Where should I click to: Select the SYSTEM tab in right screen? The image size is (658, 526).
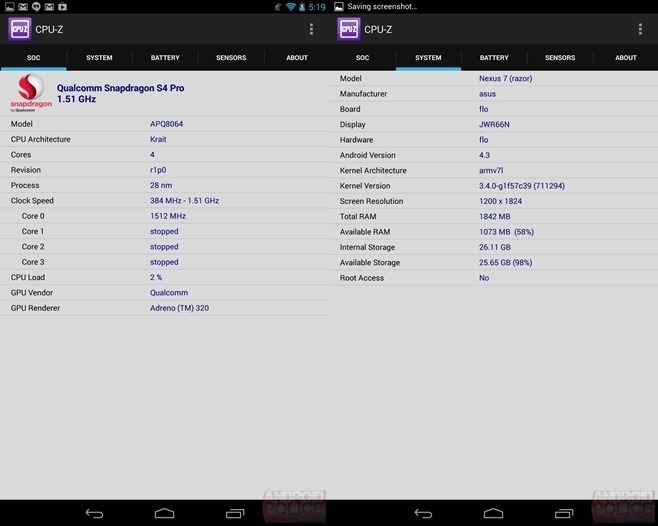[x=428, y=58]
